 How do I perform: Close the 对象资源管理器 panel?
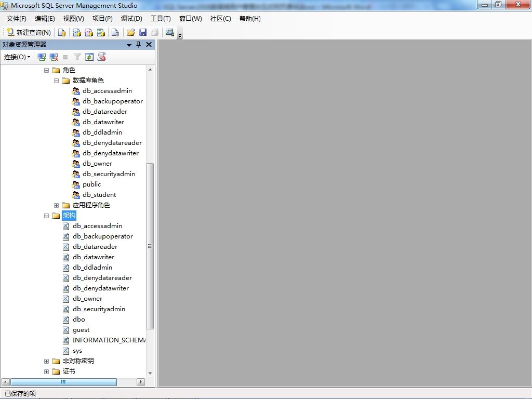[x=149, y=45]
